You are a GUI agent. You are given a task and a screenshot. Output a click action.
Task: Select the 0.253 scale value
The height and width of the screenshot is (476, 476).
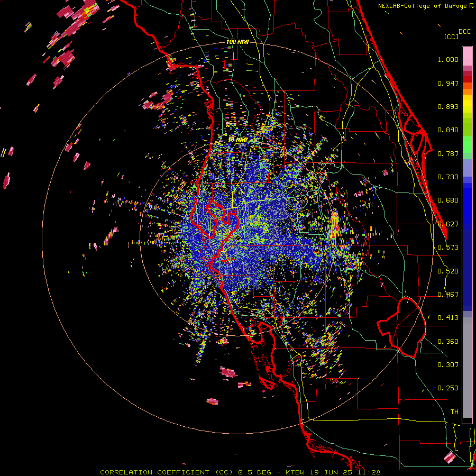[x=448, y=388]
